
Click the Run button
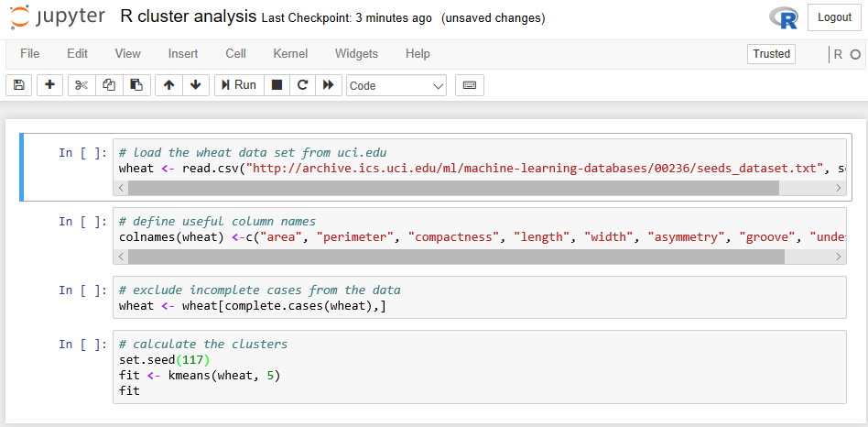click(x=237, y=85)
